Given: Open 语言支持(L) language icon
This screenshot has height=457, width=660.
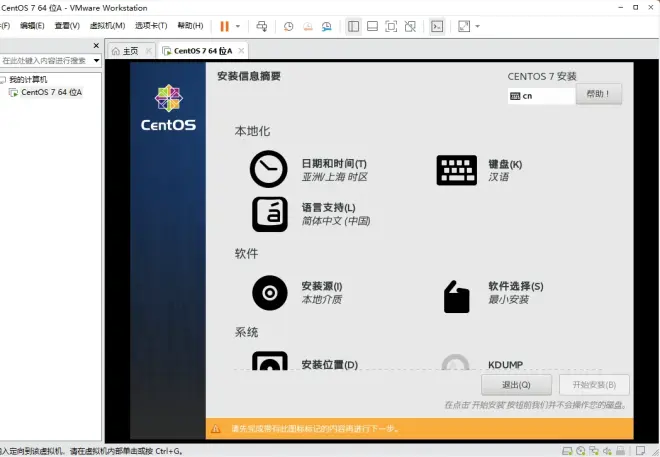Looking at the screenshot, I should pyautogui.click(x=270, y=214).
